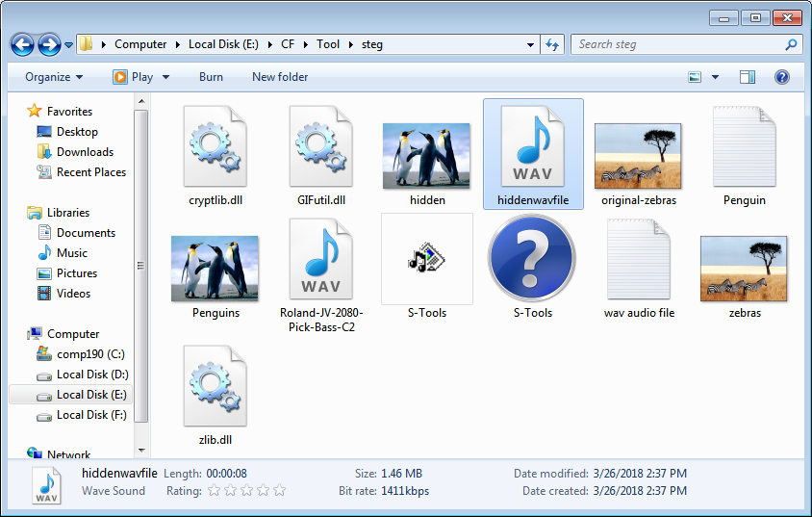Click the wav audio file document
812x517 pixels.
coord(638,260)
